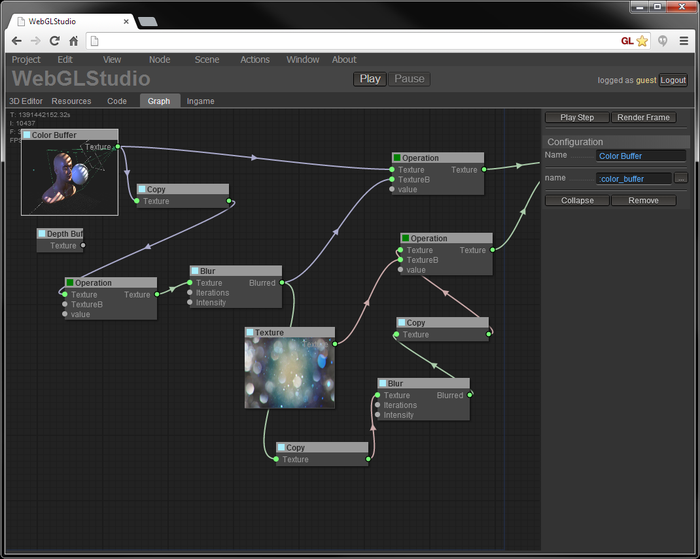Go back with the browser back arrow

coord(17,41)
